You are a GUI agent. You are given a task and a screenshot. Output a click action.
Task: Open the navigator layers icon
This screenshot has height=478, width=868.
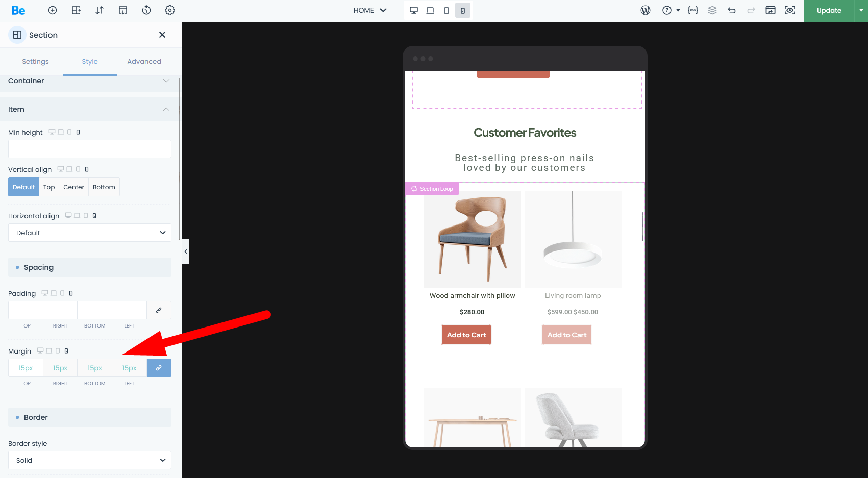[712, 10]
